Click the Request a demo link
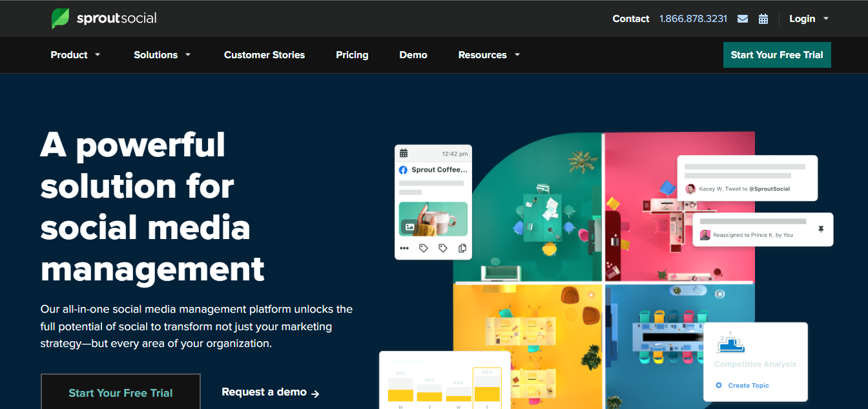 point(264,392)
